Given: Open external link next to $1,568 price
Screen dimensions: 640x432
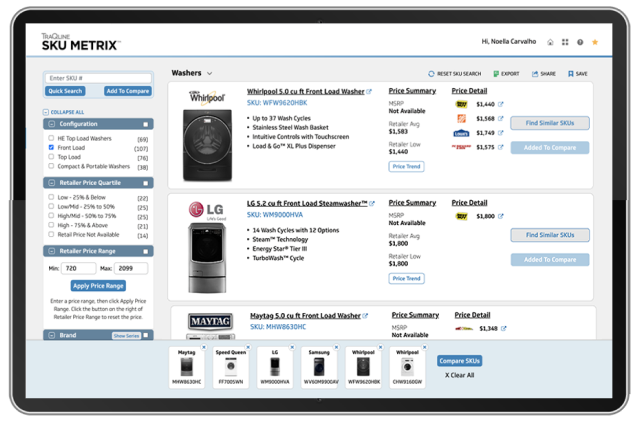Looking at the screenshot, I should pos(501,118).
